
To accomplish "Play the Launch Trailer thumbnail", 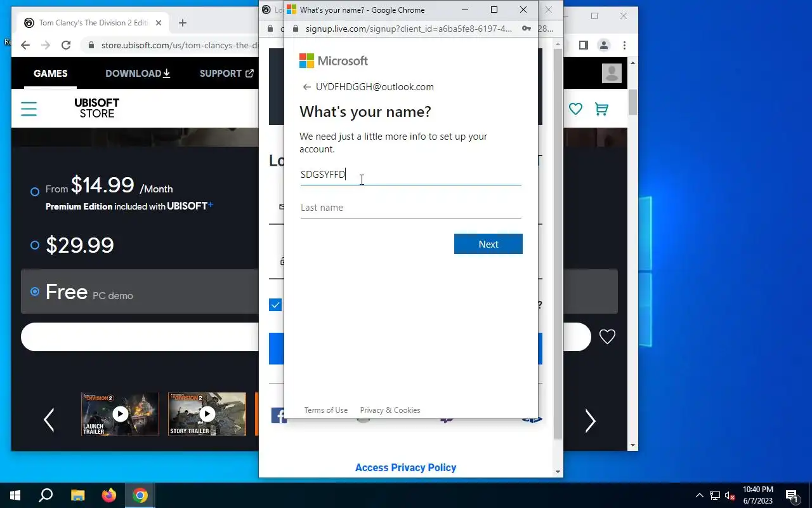I will click(x=120, y=414).
